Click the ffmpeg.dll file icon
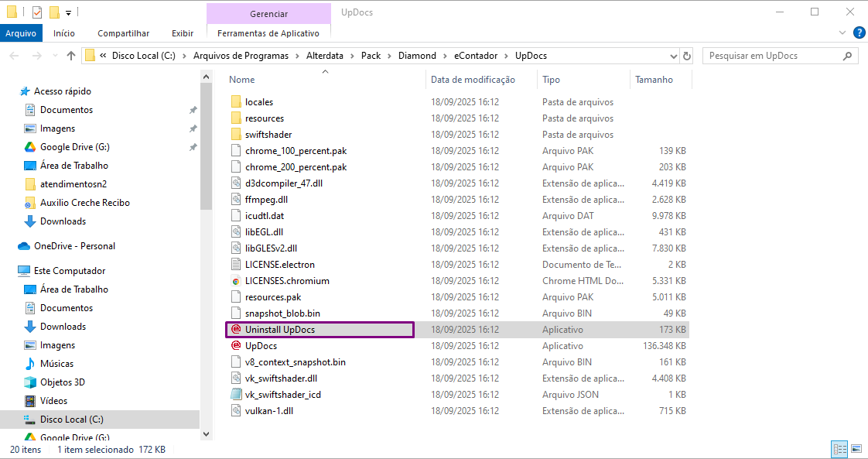Screen dimensions: 868x459 pyautogui.click(x=236, y=200)
